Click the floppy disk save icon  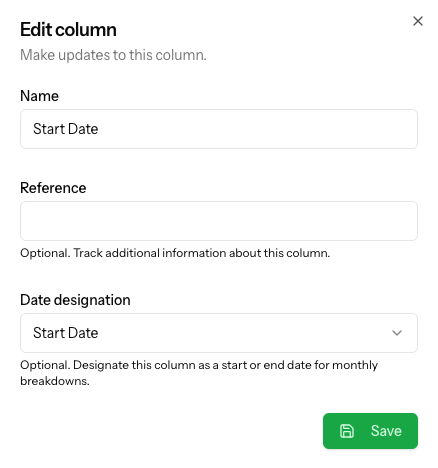tap(347, 431)
